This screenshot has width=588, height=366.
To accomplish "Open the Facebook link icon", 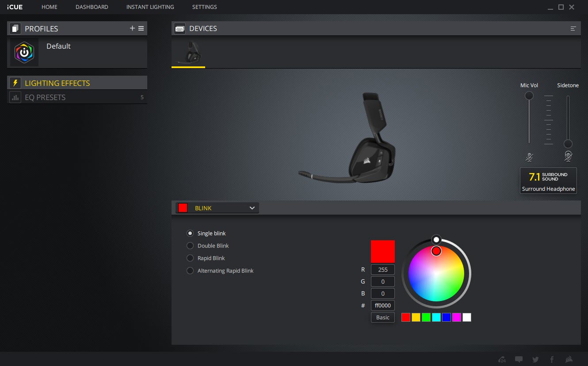I will point(552,359).
